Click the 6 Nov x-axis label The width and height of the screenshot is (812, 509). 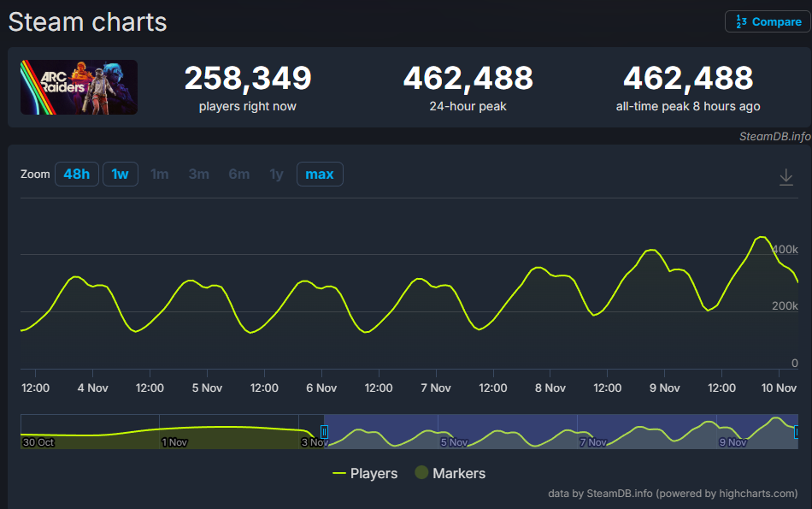(x=321, y=388)
